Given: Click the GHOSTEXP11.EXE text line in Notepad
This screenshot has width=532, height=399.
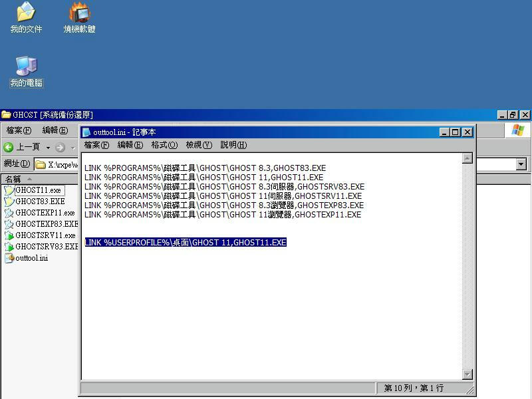Looking at the screenshot, I should click(x=223, y=214).
